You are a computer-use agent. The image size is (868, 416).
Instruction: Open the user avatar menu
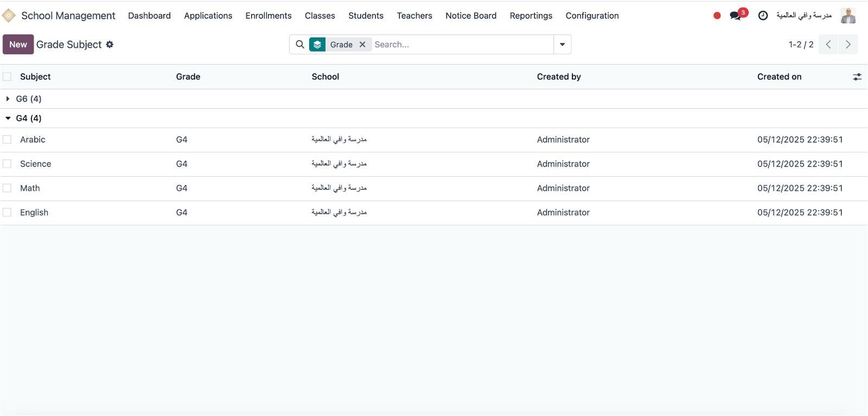click(848, 16)
